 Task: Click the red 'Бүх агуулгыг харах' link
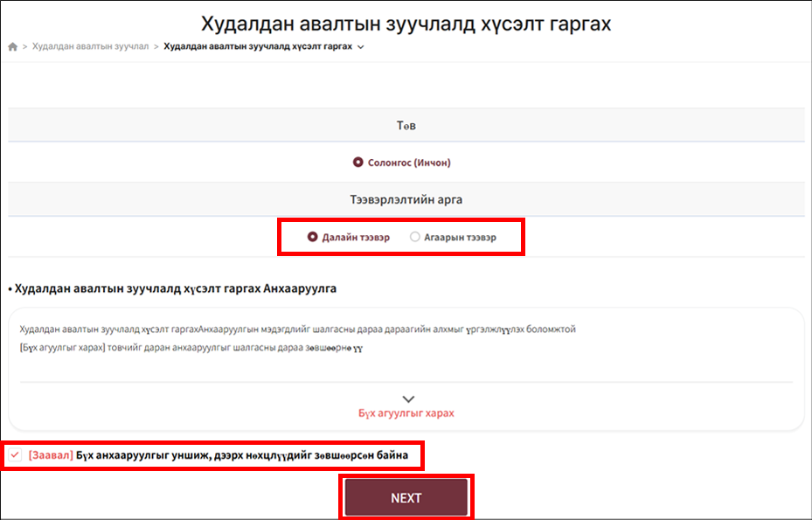click(406, 413)
